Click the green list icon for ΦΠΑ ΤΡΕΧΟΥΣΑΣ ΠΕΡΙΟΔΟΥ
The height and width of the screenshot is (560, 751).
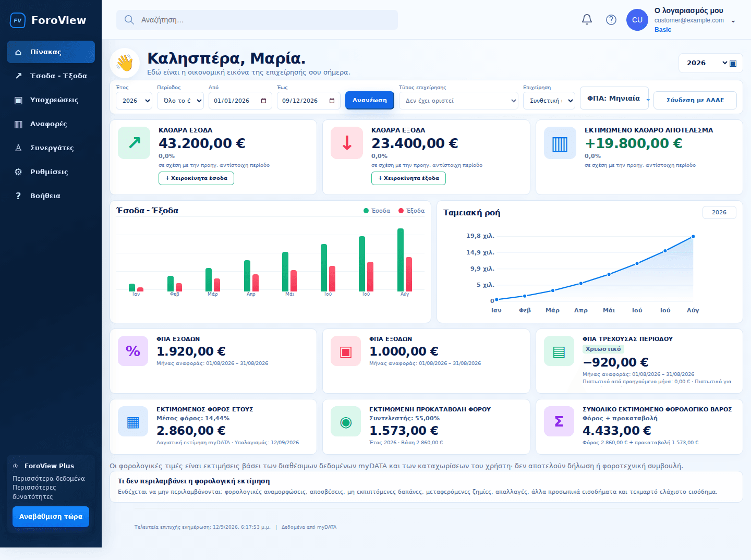pos(559,351)
